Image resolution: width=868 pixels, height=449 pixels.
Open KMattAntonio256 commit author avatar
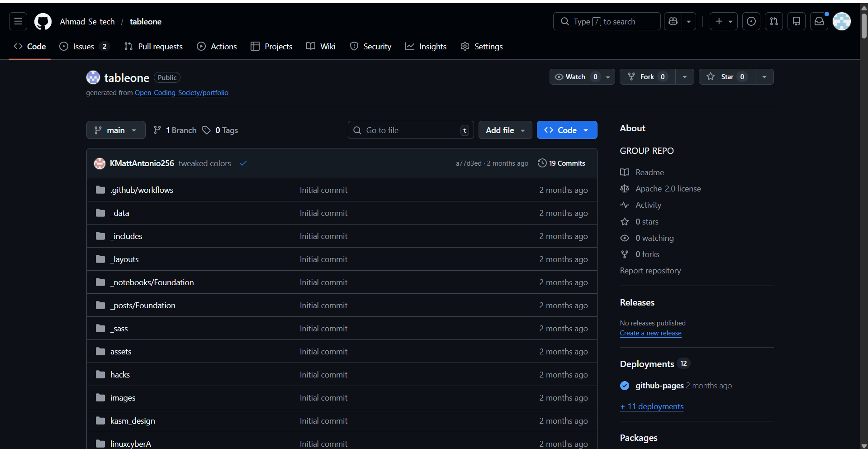point(100,163)
